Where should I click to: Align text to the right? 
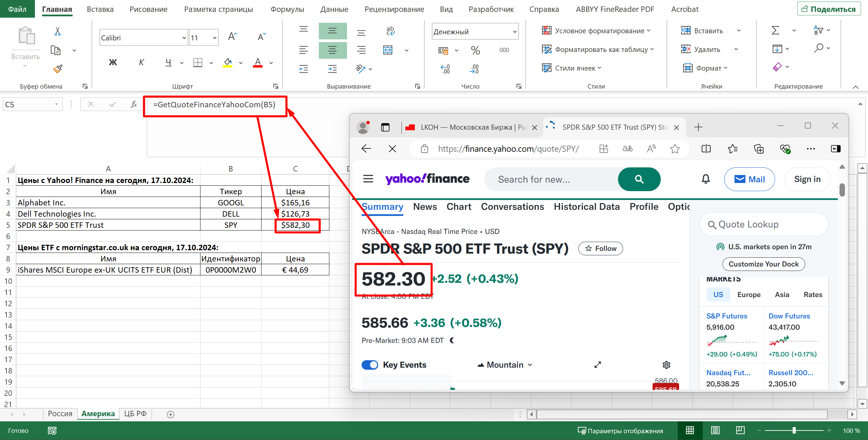[362, 50]
